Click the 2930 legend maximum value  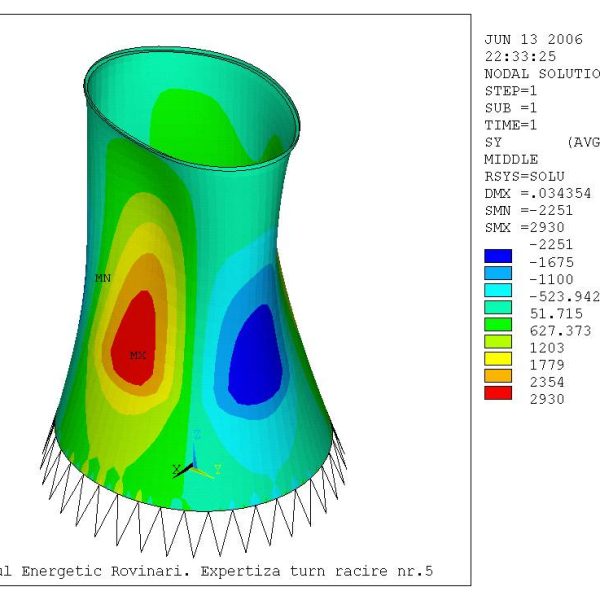pyautogui.click(x=547, y=399)
